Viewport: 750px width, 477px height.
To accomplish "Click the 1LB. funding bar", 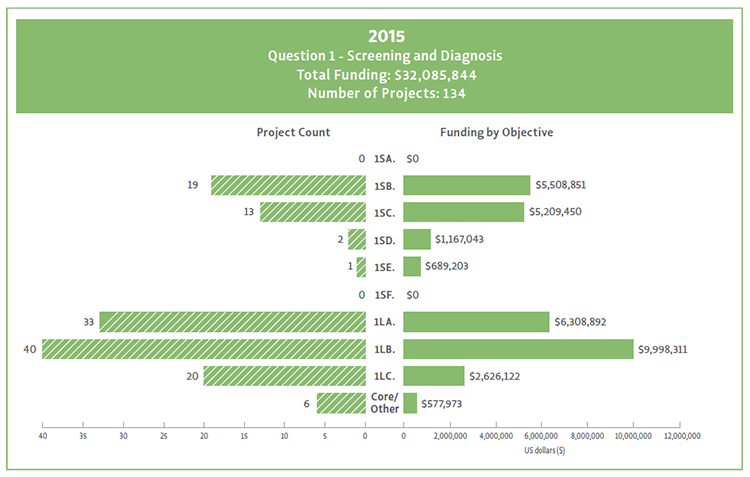I will [518, 349].
